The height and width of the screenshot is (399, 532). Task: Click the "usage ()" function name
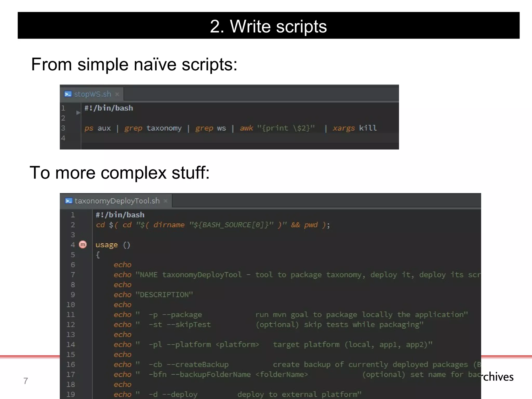pos(113,245)
